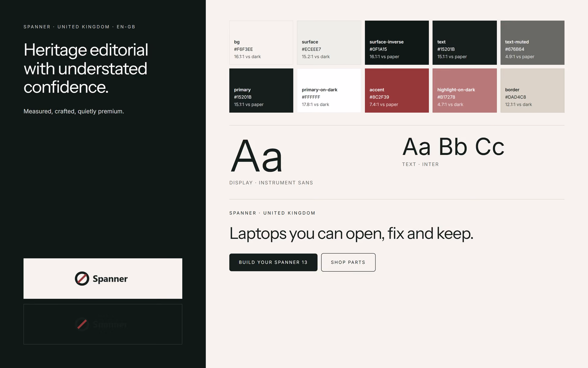Click the 'Spanner · United Kingdom' label above the headline
This screenshot has width=588, height=368.
tap(272, 213)
